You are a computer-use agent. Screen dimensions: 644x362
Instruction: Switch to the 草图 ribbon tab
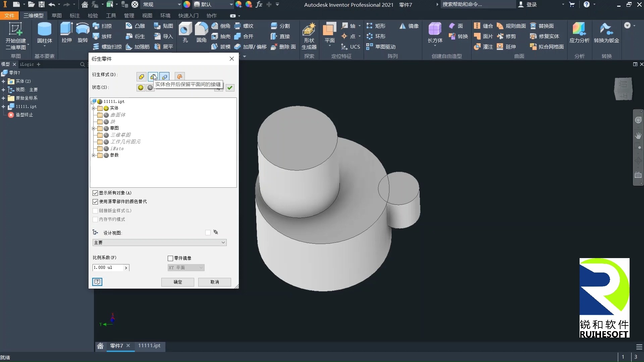click(x=56, y=16)
